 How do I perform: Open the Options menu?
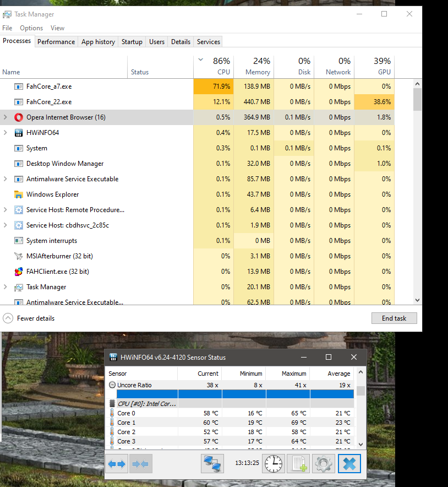[31, 28]
